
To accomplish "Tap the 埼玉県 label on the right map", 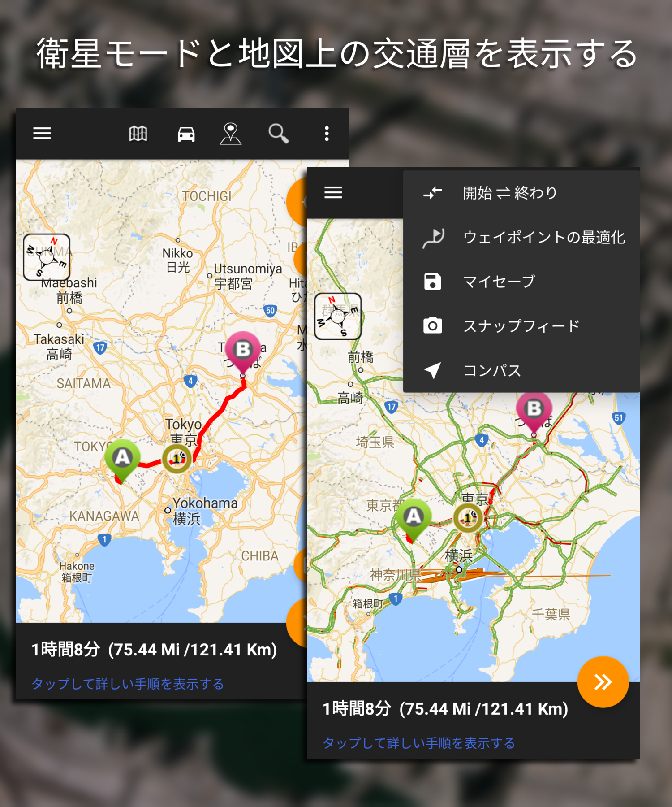I will [x=375, y=443].
